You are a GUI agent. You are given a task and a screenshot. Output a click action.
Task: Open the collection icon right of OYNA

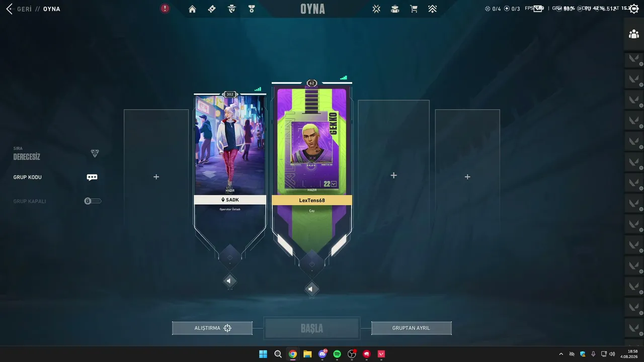pyautogui.click(x=395, y=9)
